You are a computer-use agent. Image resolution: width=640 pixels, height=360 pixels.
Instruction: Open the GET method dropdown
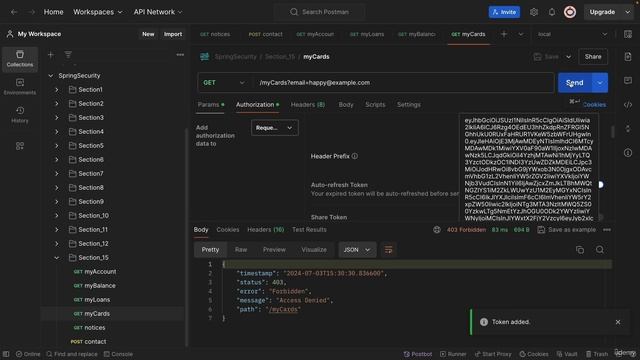click(224, 83)
